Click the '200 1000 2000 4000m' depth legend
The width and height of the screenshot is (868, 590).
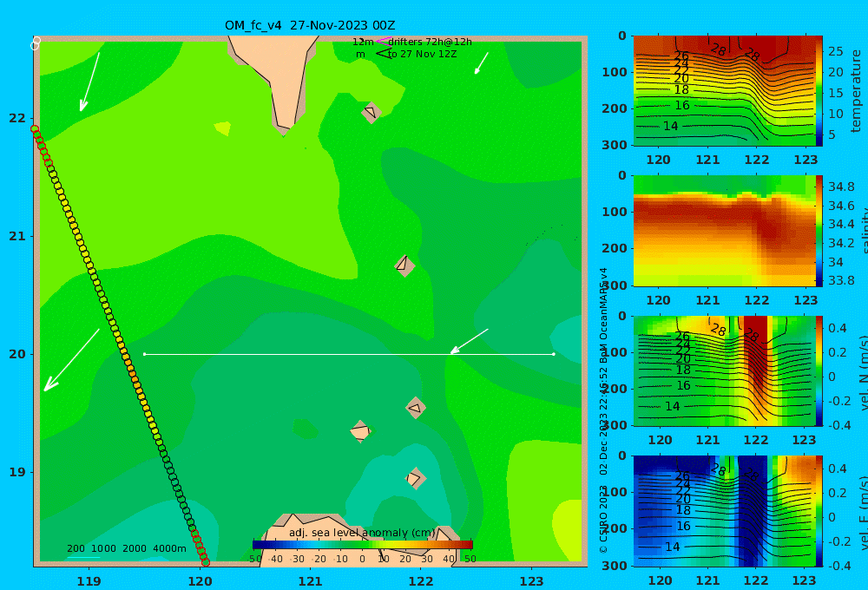[x=127, y=548]
